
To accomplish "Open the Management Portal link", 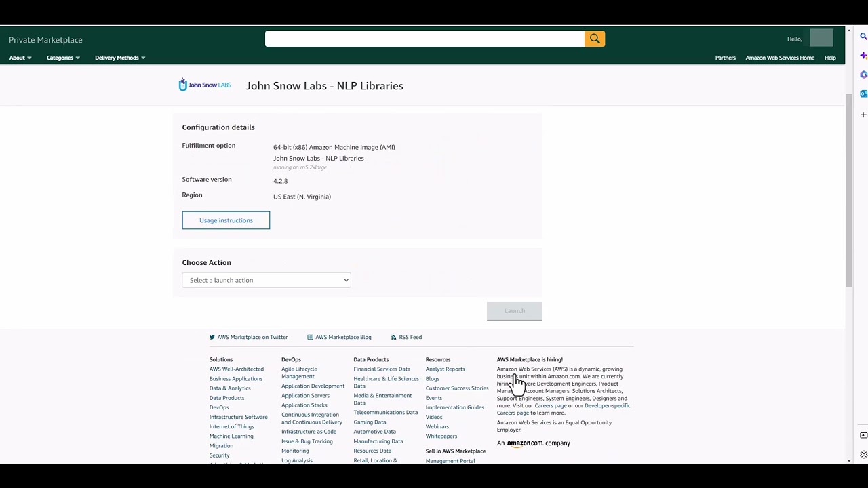I will point(450,461).
